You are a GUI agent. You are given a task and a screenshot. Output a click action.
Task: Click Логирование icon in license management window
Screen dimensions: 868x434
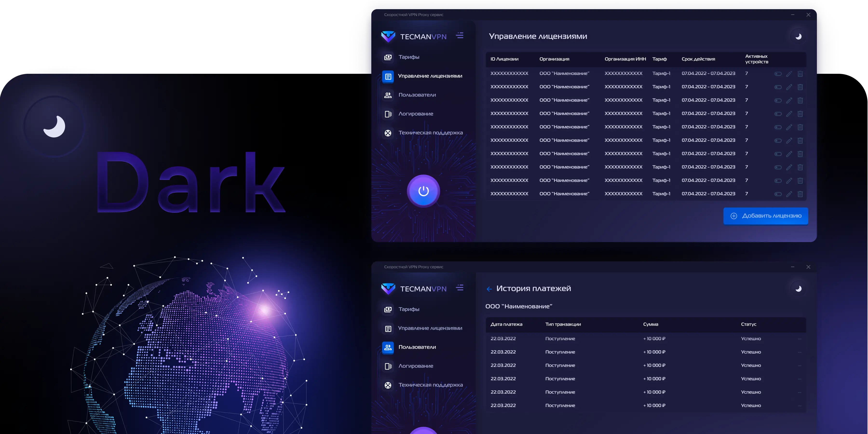[x=388, y=114]
